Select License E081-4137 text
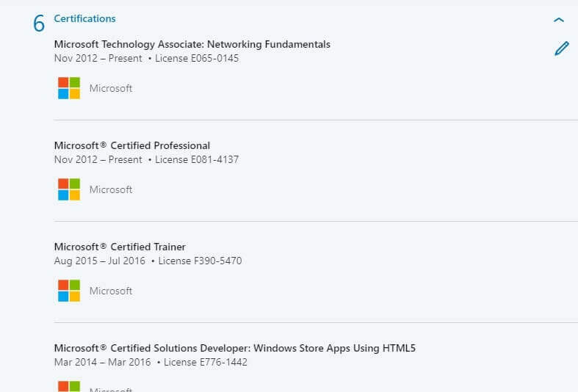 (x=197, y=159)
